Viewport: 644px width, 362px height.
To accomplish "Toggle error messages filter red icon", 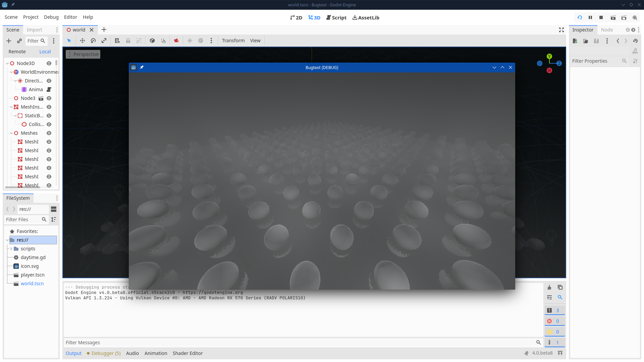I will coord(554,321).
